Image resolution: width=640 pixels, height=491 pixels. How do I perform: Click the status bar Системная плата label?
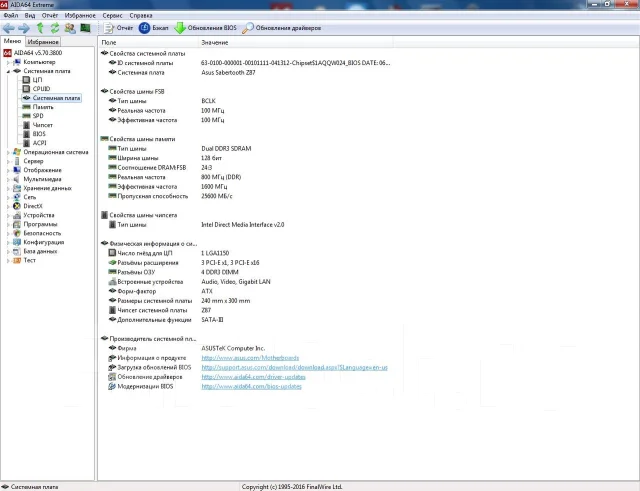click(x=34, y=487)
